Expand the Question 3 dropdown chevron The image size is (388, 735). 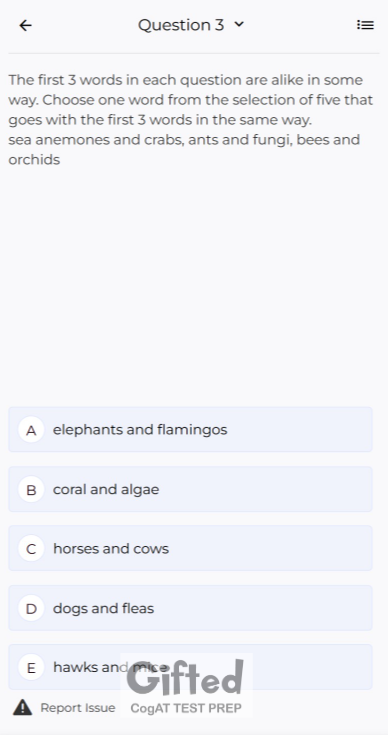(239, 24)
